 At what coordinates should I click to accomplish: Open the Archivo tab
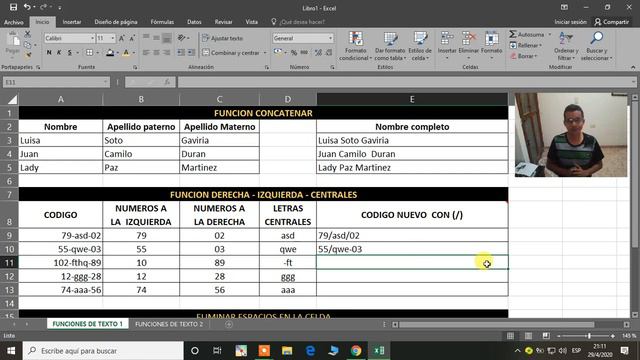(13, 22)
